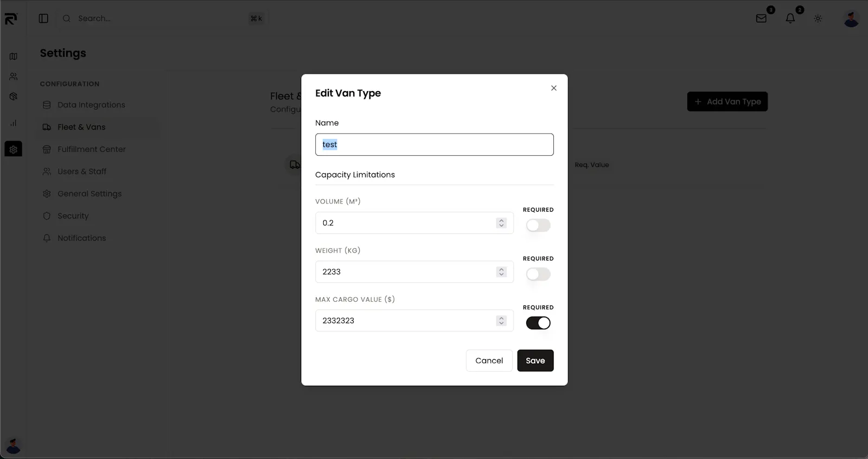Adjust the Volume stepper arrows
This screenshot has height=459, width=868.
501,223
